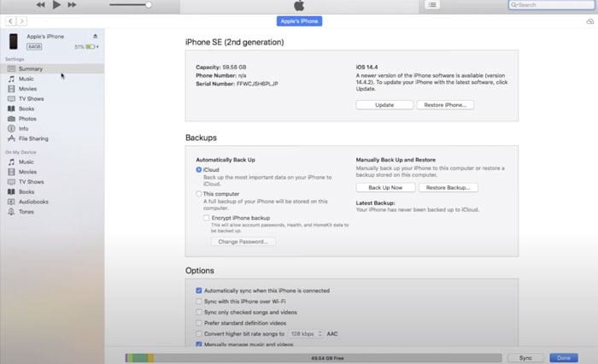Click the Restore Backup button
This screenshot has height=364, width=598.
point(448,188)
